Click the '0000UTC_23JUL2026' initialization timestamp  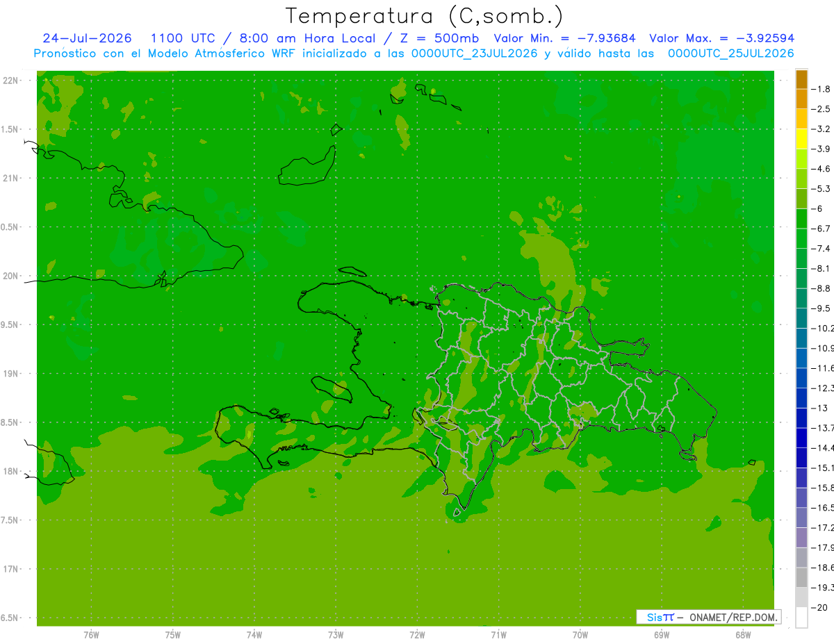(x=474, y=53)
